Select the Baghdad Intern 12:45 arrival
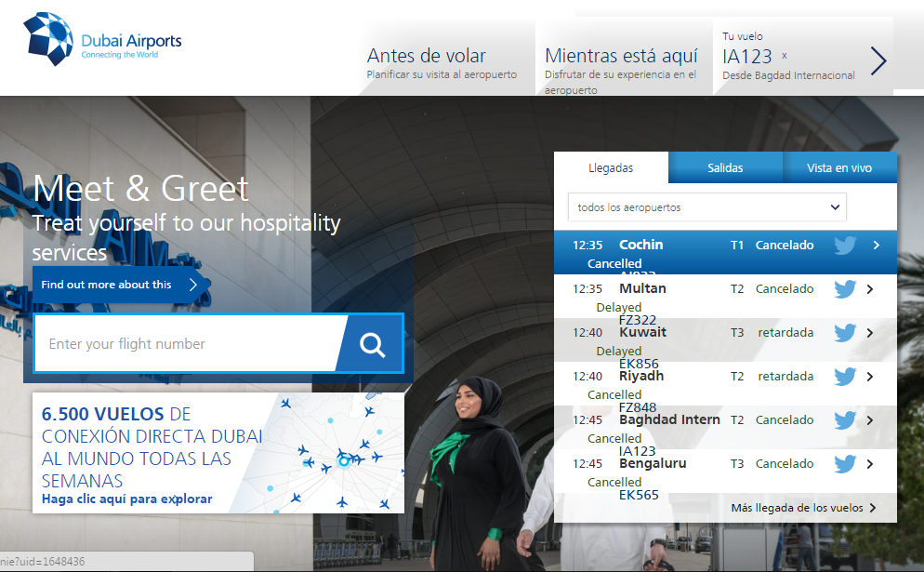Screen dimensions: 924x572 tap(725, 427)
